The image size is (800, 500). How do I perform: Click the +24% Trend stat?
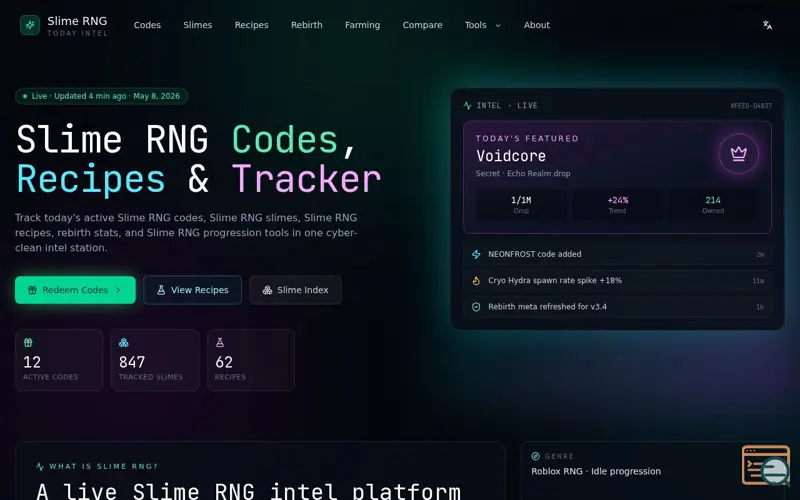point(617,205)
